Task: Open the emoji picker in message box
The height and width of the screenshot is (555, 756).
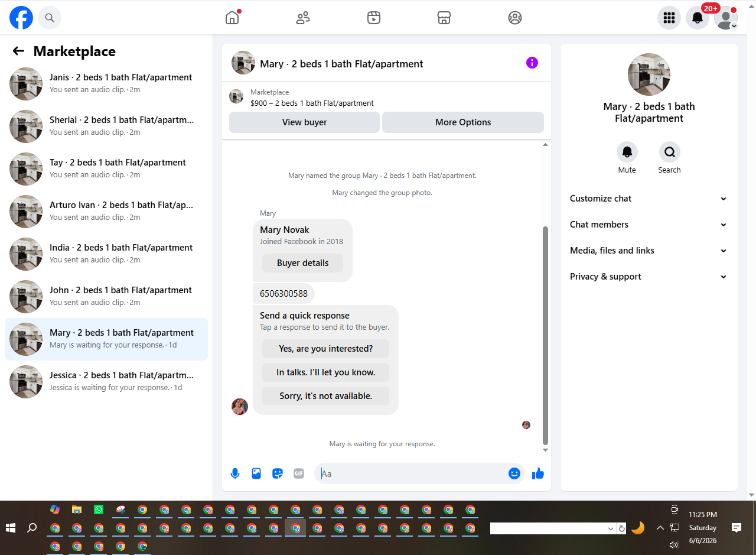Action: (x=514, y=473)
